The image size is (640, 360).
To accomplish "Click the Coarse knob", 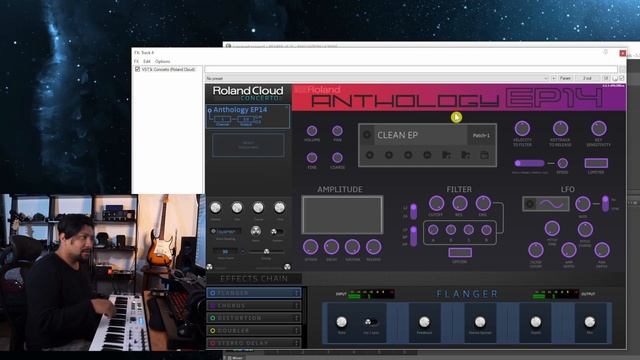I will 337,158.
